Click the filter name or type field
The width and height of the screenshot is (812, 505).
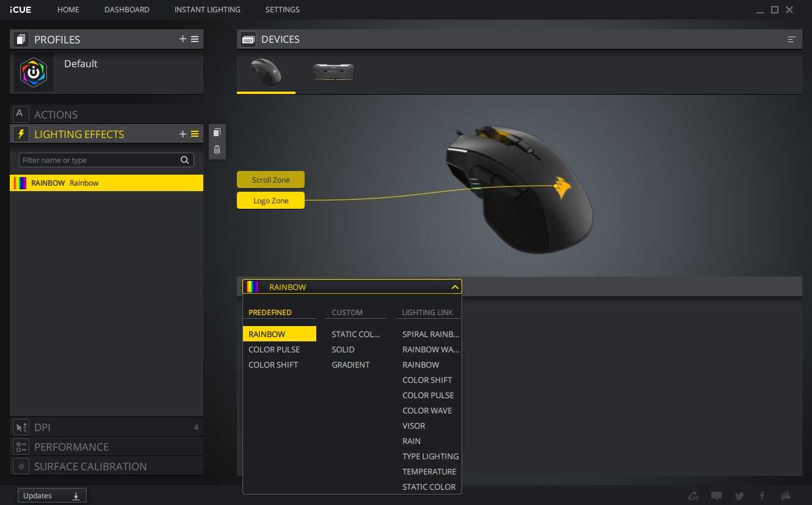click(98, 160)
